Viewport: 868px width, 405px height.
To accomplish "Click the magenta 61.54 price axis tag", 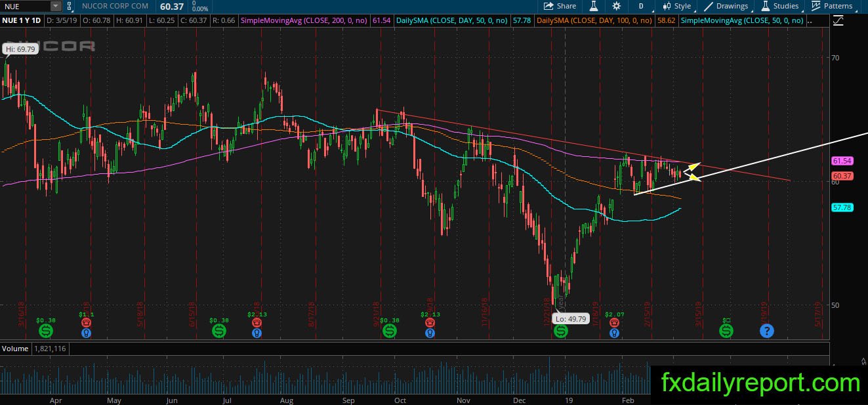I will click(842, 161).
